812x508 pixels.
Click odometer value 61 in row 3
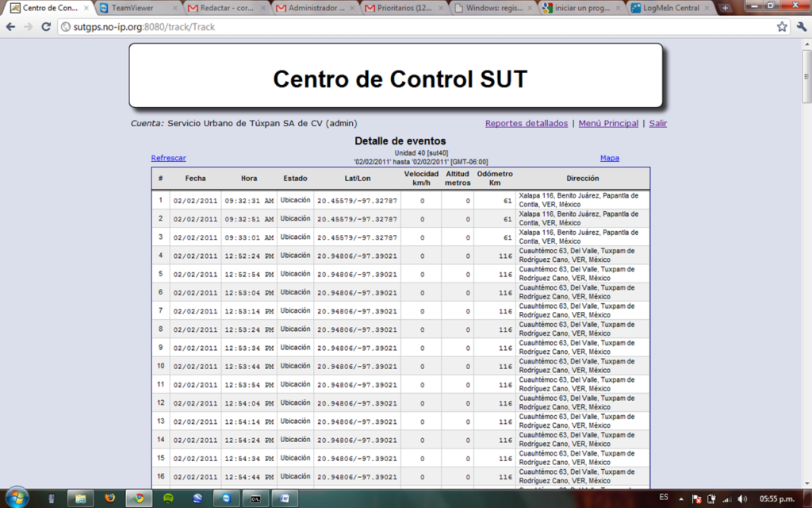tap(507, 237)
